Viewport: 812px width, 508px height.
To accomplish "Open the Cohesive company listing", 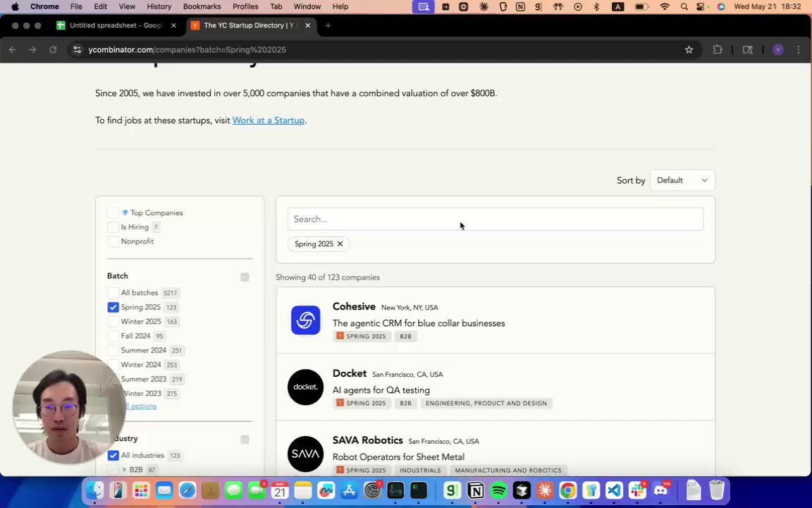I will tap(496, 320).
